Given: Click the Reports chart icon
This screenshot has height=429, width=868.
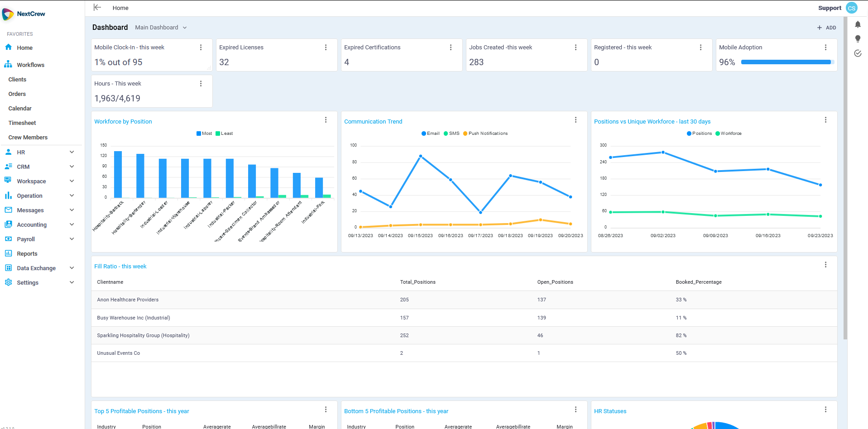Looking at the screenshot, I should 8,253.
